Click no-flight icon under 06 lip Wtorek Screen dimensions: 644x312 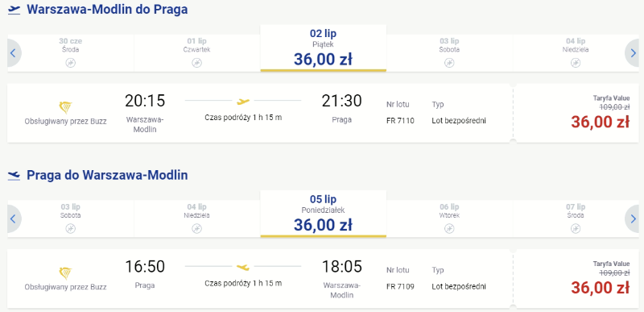click(449, 228)
